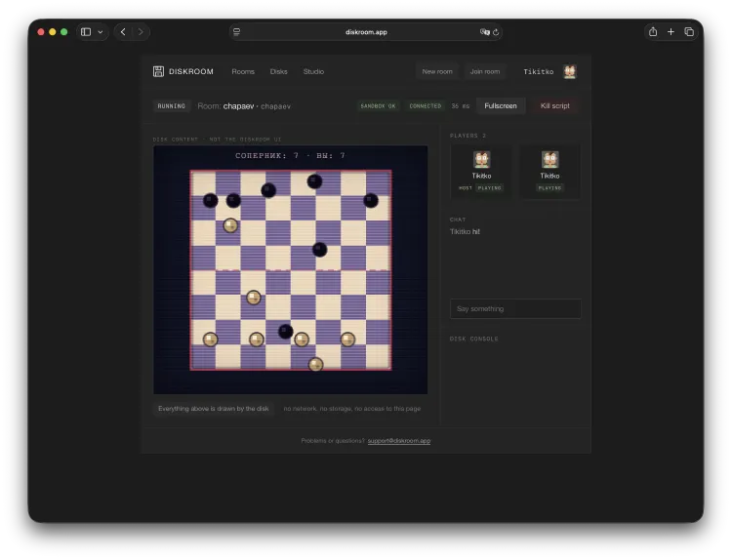Click the 'Tikitko hi!' chat message
The image size is (732, 560).
tap(465, 231)
